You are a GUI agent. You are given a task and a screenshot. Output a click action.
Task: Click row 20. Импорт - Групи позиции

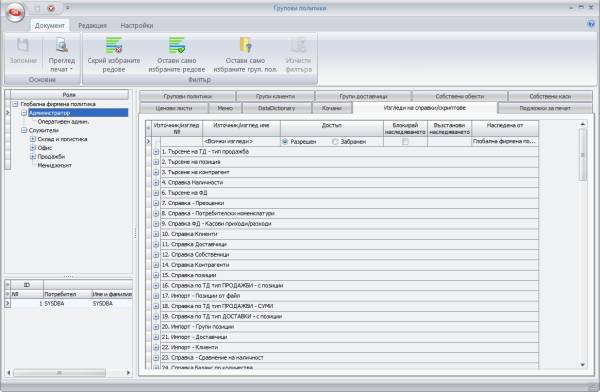tap(349, 327)
